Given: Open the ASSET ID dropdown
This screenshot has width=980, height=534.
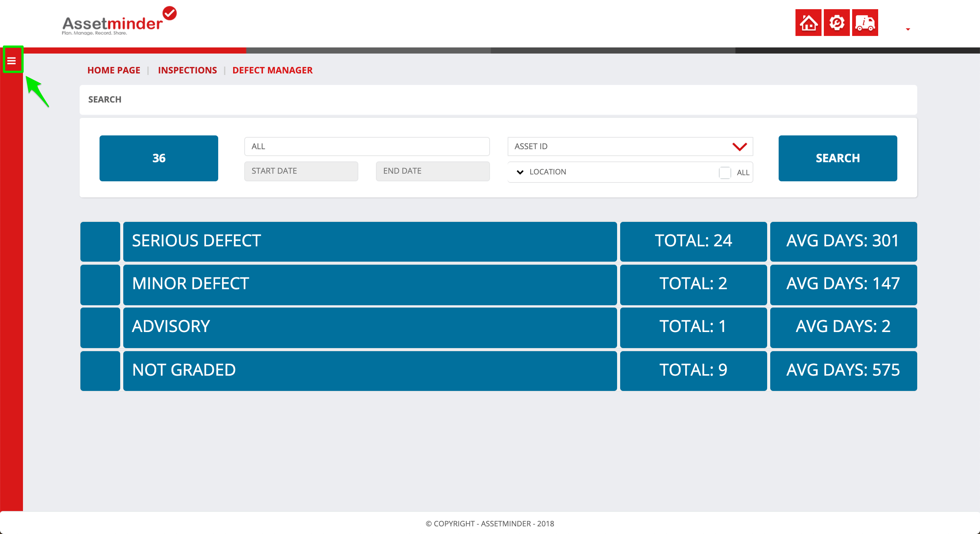Looking at the screenshot, I should 630,146.
